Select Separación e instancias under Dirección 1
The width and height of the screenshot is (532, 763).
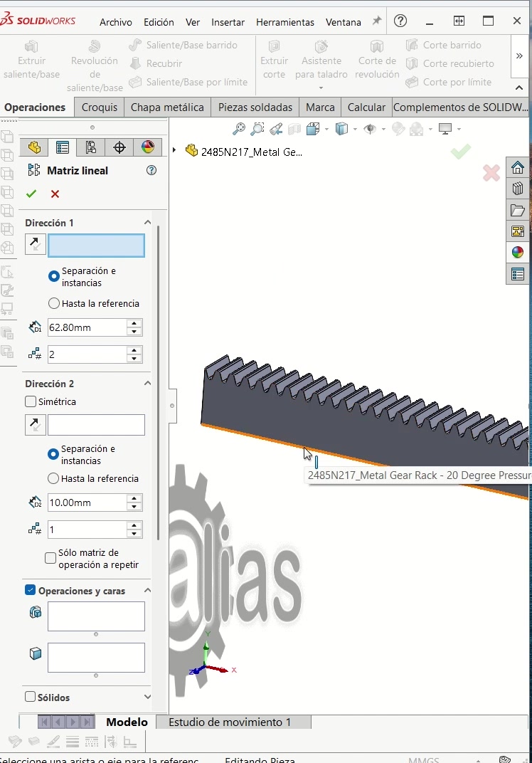pos(54,276)
